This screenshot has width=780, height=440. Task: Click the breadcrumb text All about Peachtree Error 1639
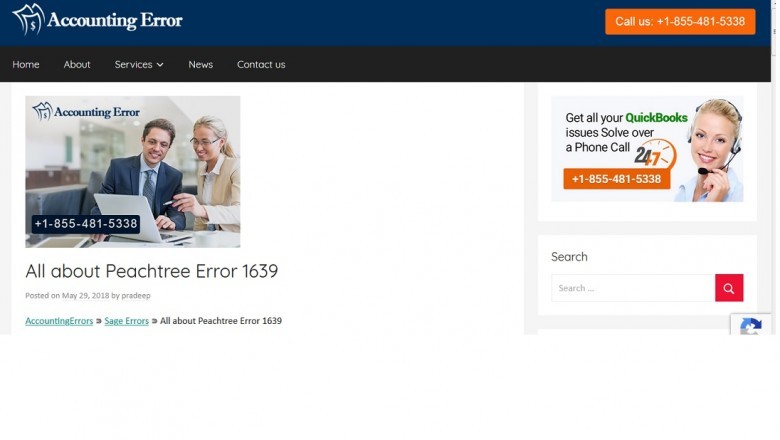pyautogui.click(x=222, y=322)
